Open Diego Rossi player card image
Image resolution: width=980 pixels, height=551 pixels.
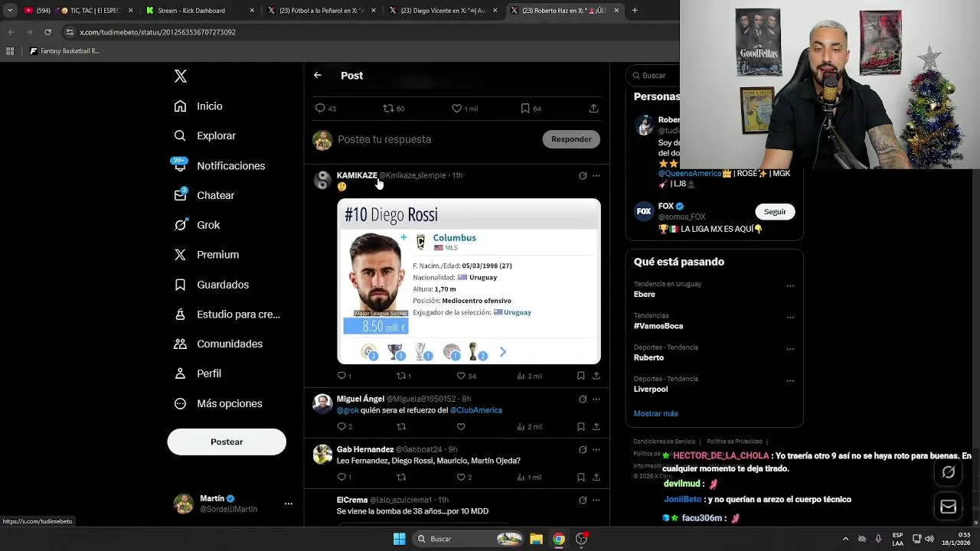pos(469,281)
